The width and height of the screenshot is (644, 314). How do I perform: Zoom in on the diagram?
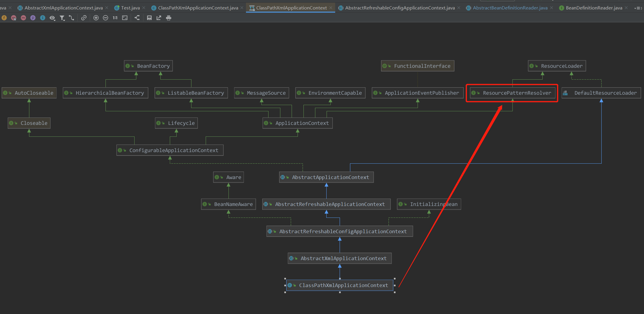point(96,18)
